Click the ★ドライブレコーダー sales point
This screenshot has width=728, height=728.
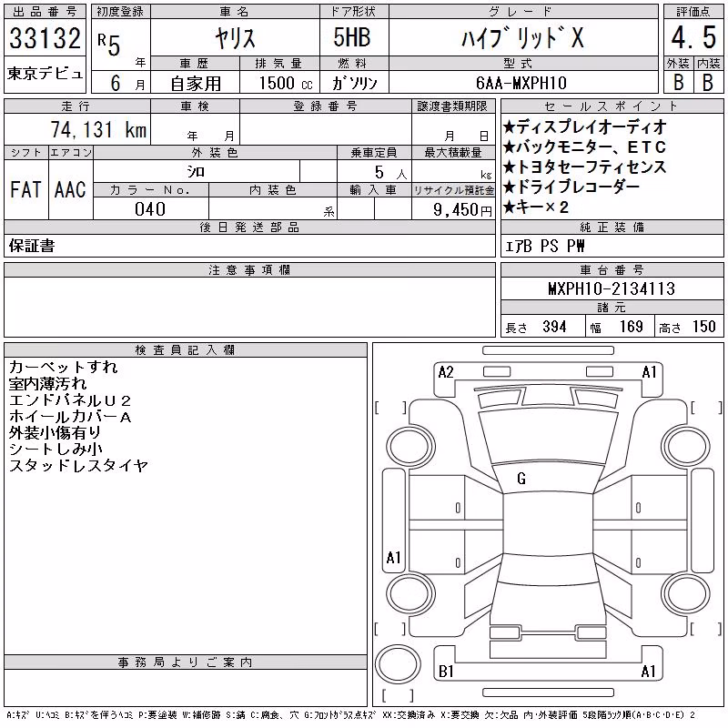tap(571, 187)
